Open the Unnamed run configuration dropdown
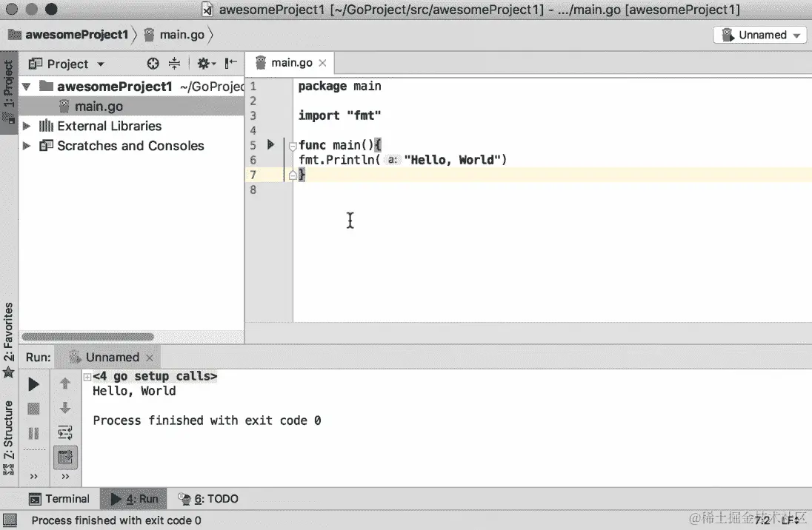Viewport: 812px width, 530px height. pos(761,36)
